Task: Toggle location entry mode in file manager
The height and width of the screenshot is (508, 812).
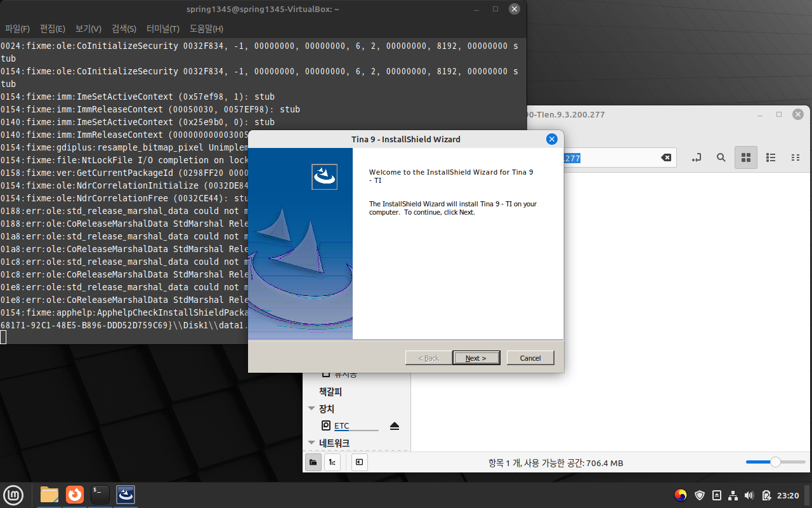Action: [x=697, y=157]
